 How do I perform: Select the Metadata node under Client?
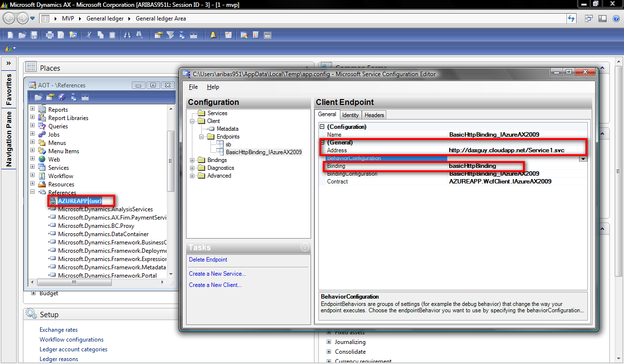pyautogui.click(x=228, y=129)
